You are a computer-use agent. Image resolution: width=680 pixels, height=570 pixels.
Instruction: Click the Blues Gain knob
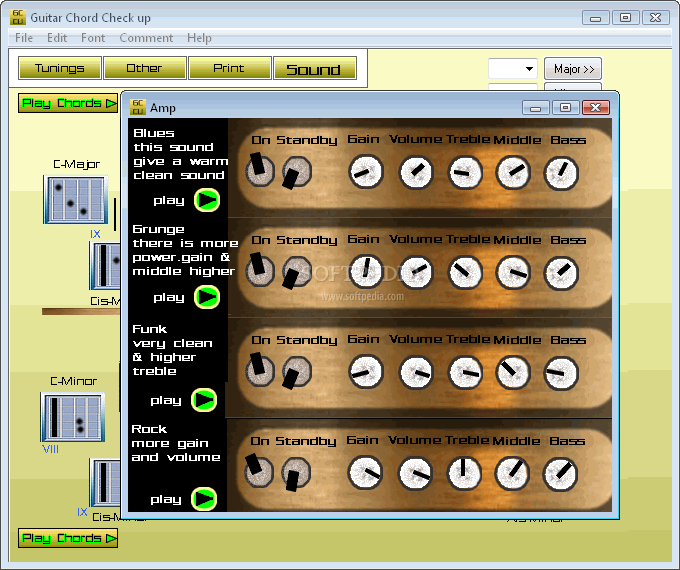coord(366,172)
